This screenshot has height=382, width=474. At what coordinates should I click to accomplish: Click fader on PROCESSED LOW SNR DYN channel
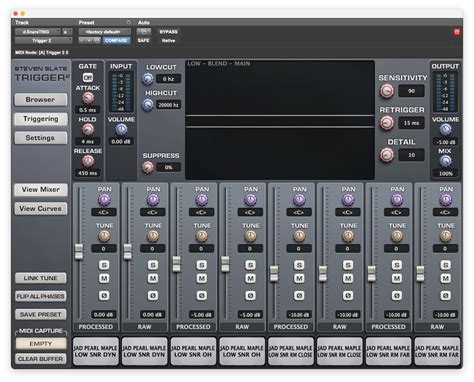(79, 252)
